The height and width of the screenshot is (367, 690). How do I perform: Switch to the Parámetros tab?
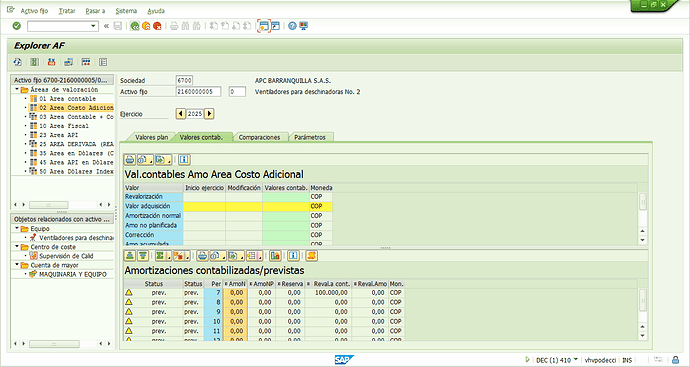pos(310,137)
